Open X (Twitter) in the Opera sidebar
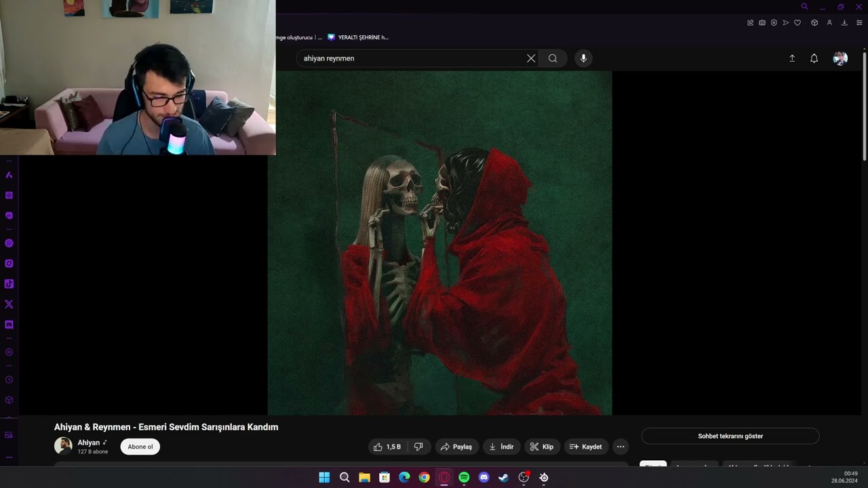This screenshot has width=868, height=488. coord(9,304)
